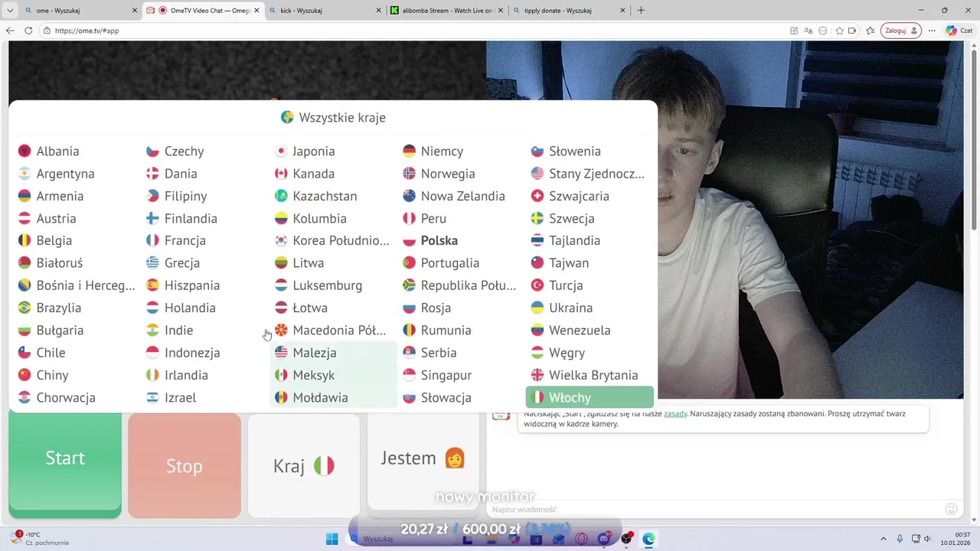Close the 'ome - Wyszukaj' tab

click(x=135, y=11)
